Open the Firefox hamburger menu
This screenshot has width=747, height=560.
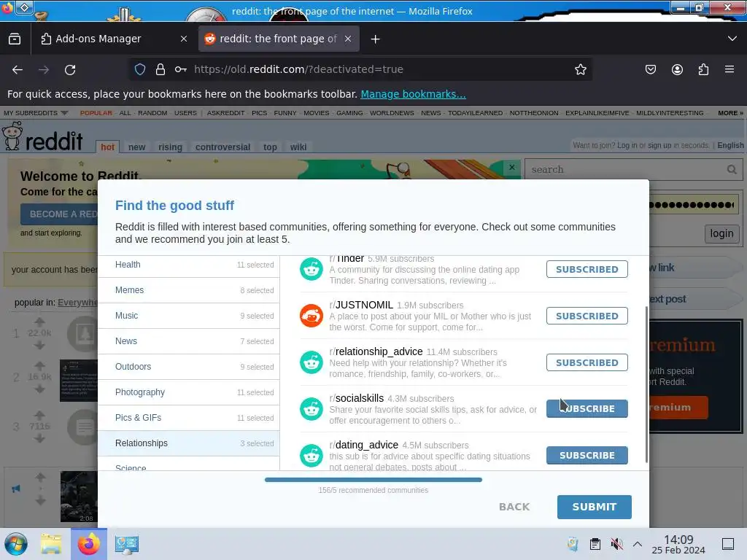pos(729,69)
